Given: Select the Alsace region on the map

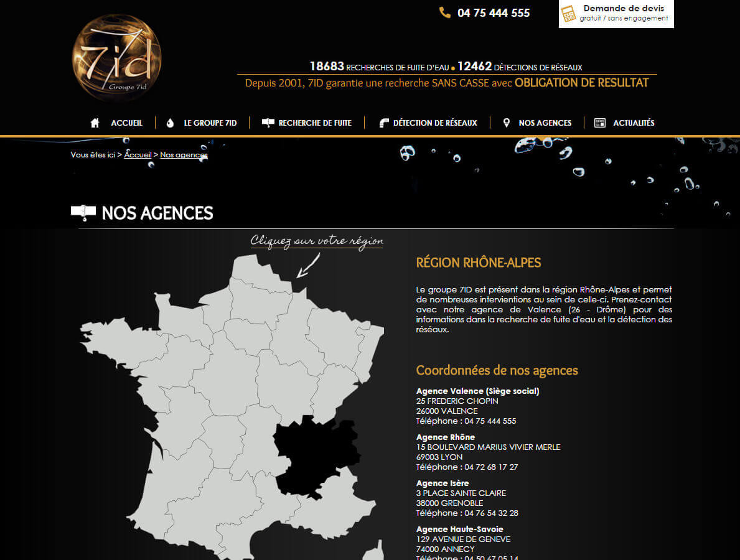Looking at the screenshot, I should 370,352.
